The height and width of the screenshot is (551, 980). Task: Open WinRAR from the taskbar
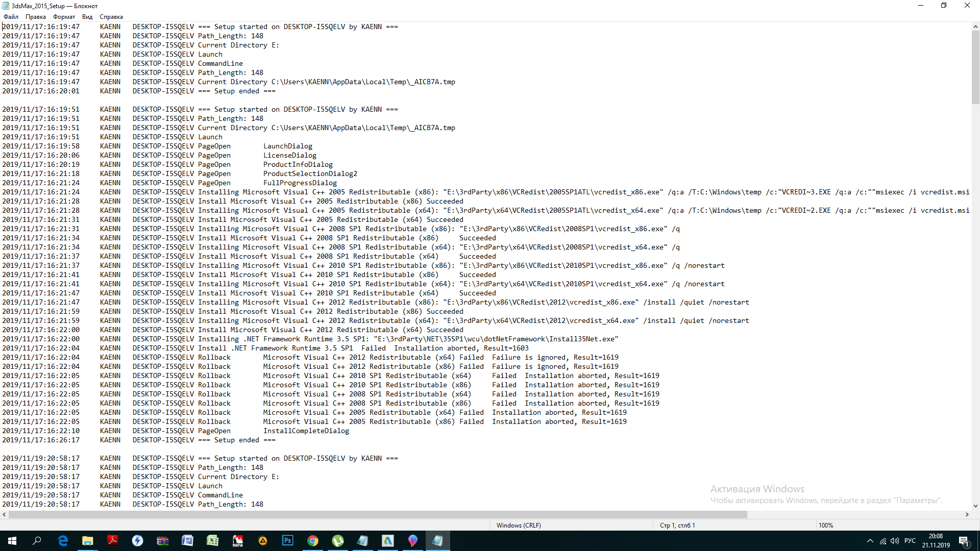point(163,541)
